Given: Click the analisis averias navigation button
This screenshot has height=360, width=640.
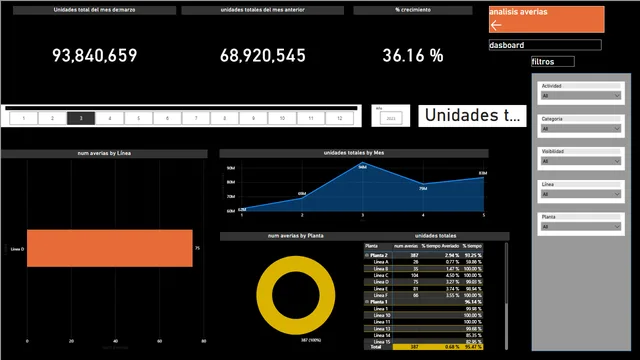Looking at the screenshot, I should point(547,19).
